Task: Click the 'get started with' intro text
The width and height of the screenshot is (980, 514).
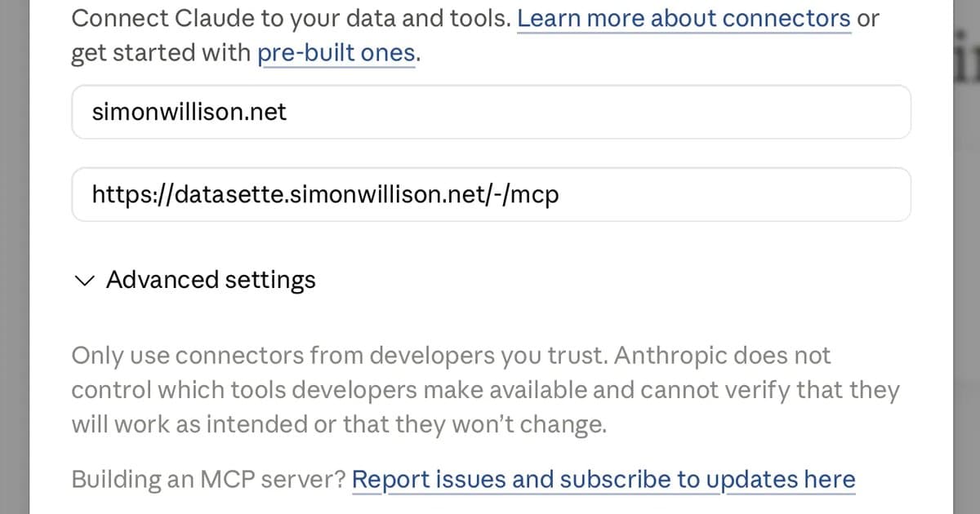Action: [x=162, y=55]
